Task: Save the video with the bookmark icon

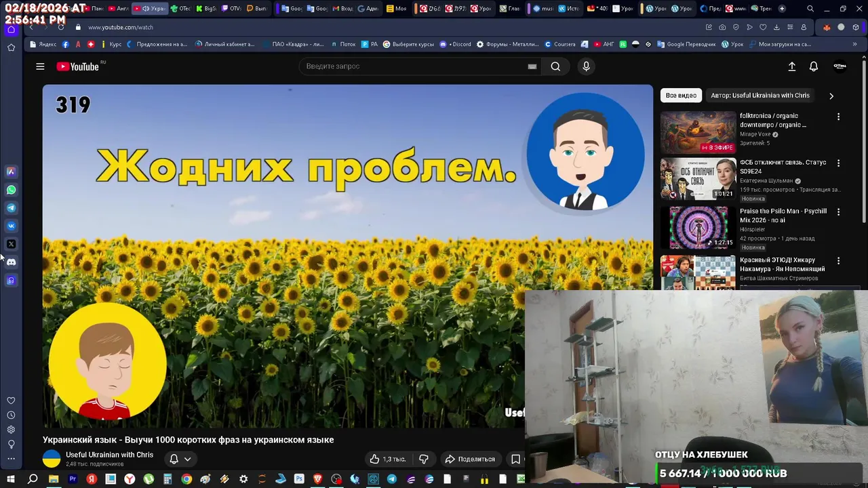Action: pyautogui.click(x=515, y=459)
